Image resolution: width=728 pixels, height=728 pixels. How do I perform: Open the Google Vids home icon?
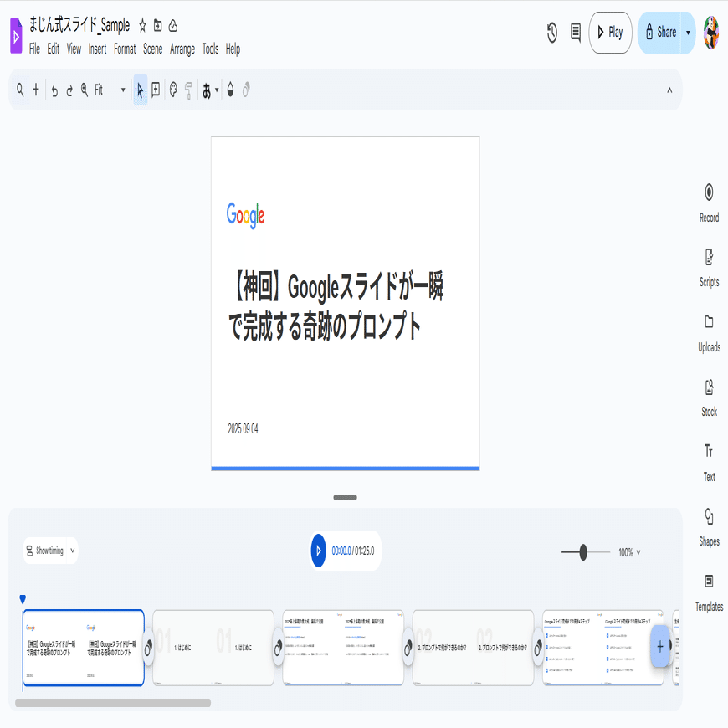[16, 36]
